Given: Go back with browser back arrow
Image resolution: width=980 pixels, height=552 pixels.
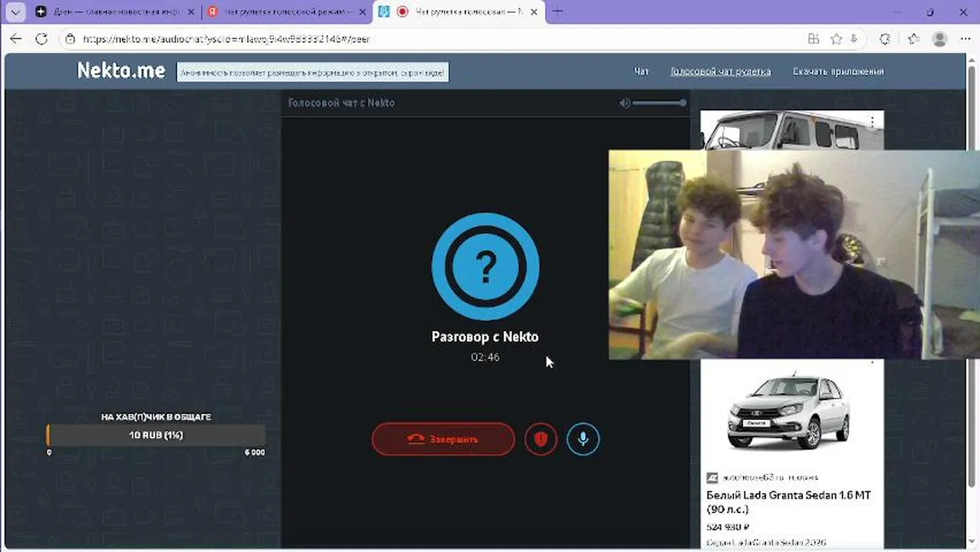Looking at the screenshot, I should point(16,39).
